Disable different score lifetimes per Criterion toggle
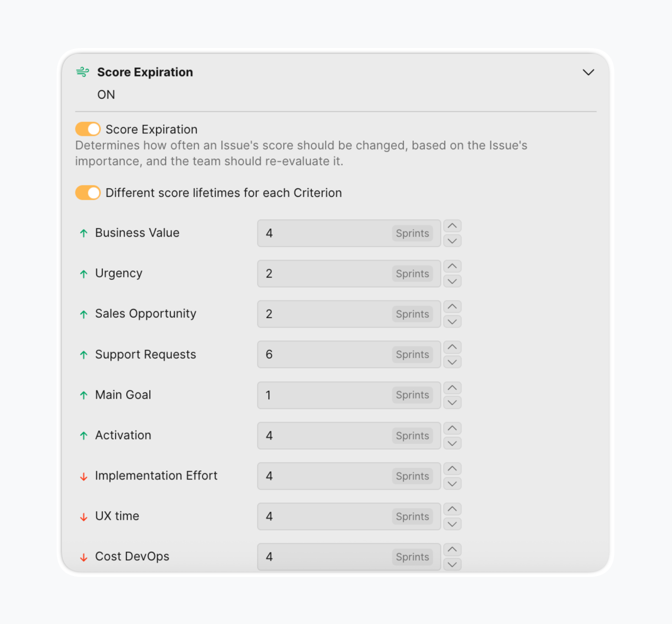Image resolution: width=672 pixels, height=624 pixels. pos(88,193)
